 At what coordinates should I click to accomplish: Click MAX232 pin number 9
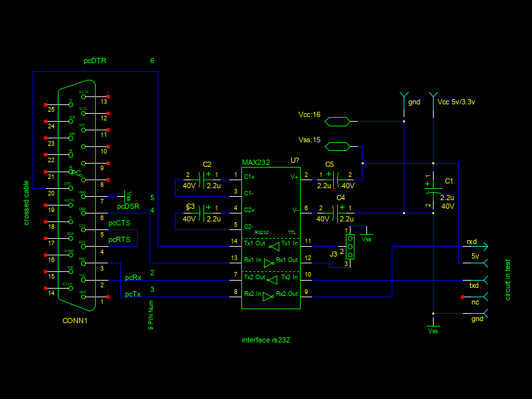click(x=306, y=292)
